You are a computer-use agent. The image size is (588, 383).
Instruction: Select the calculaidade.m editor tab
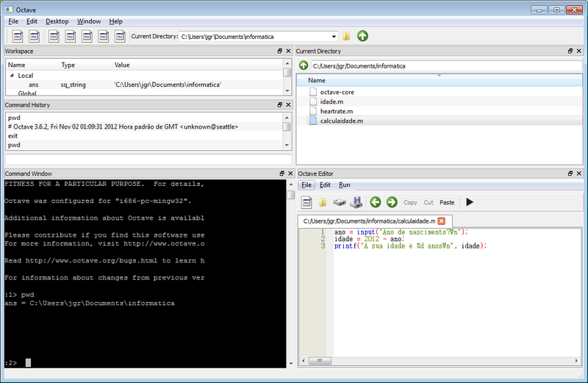pos(370,221)
